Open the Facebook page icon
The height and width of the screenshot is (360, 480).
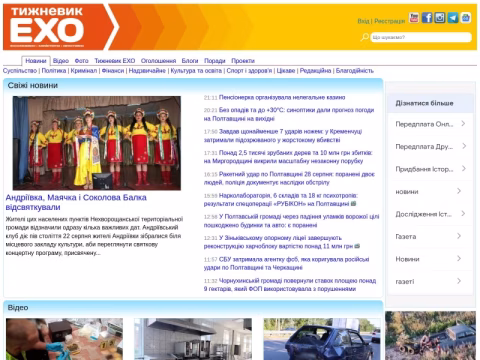tap(427, 18)
